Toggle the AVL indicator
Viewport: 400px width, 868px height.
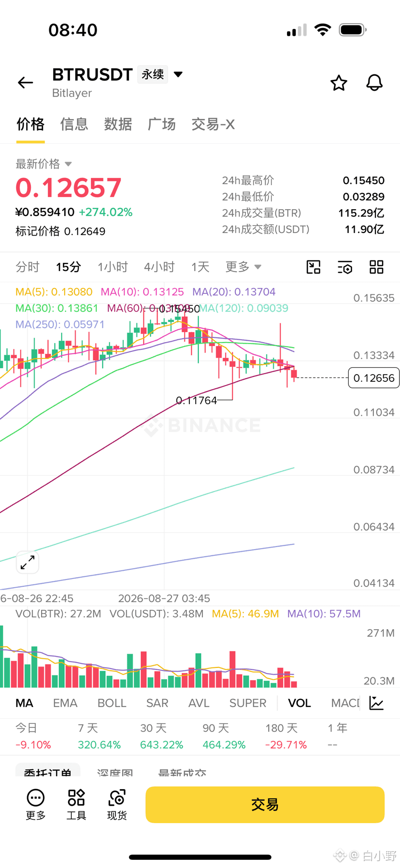point(199,703)
